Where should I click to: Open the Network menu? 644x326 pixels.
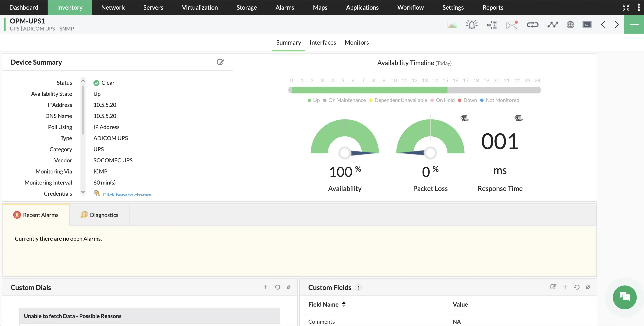(113, 7)
